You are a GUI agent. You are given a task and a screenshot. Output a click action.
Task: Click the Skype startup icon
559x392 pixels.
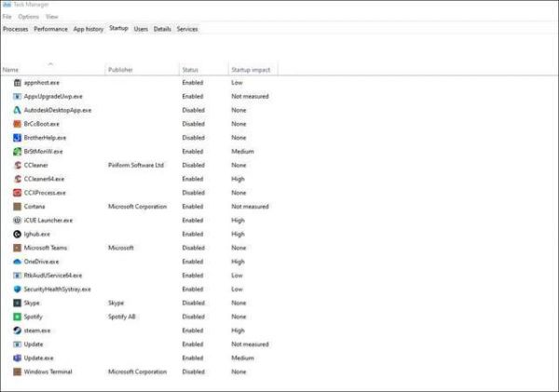tap(18, 303)
